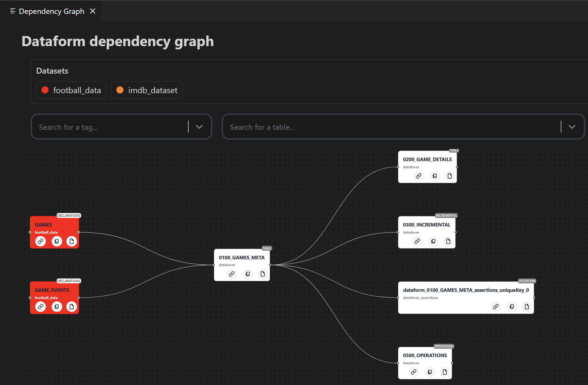Open the file icon on GAME_EVENTS node
Image resolution: width=588 pixels, height=385 pixels.
[x=71, y=307]
